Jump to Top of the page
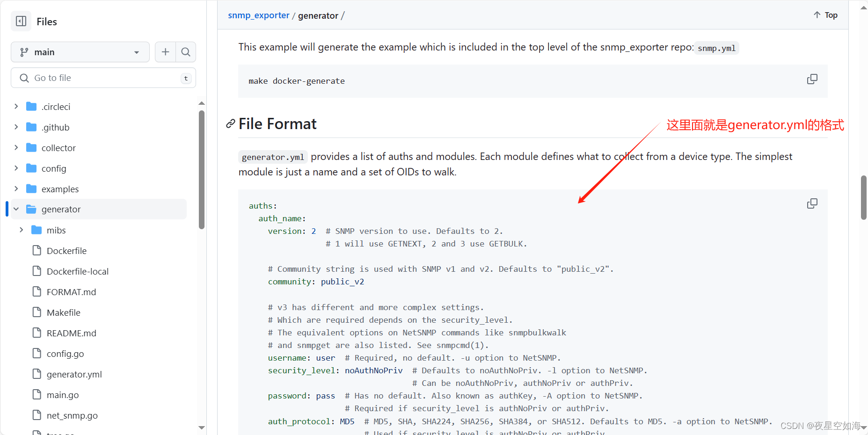868x435 pixels. (825, 15)
